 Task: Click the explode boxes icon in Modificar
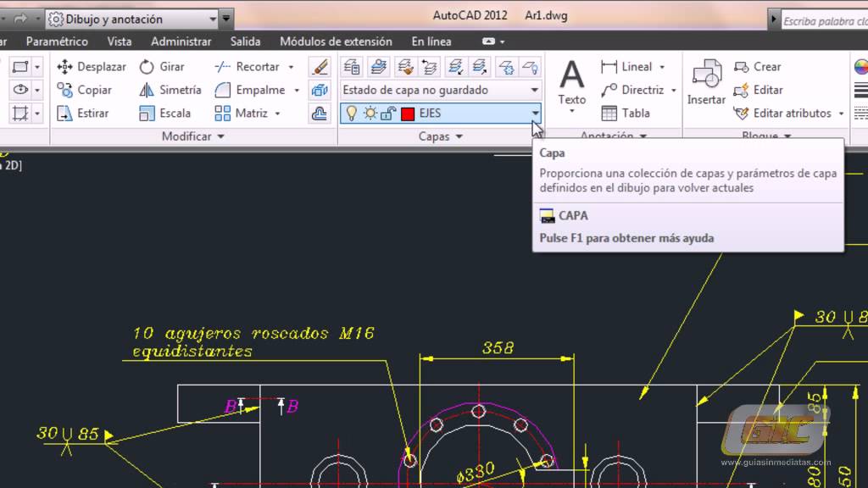[320, 90]
